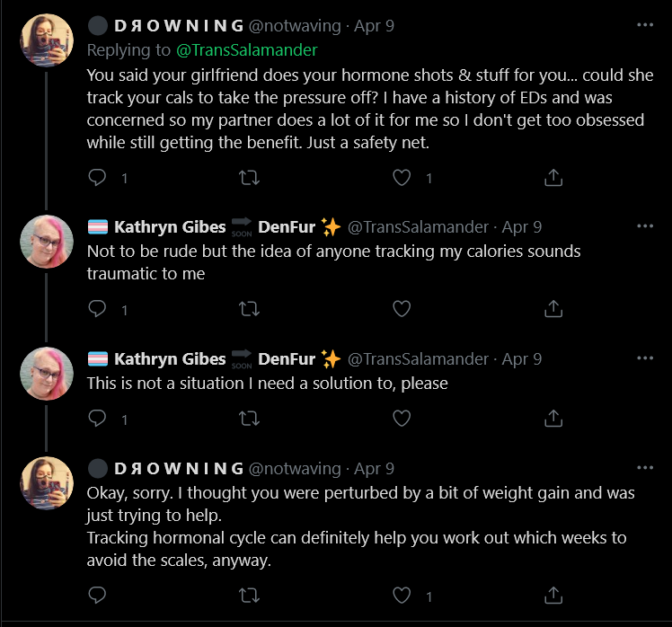
Task: Reply to the first DROWNING tweet
Action: 97,178
